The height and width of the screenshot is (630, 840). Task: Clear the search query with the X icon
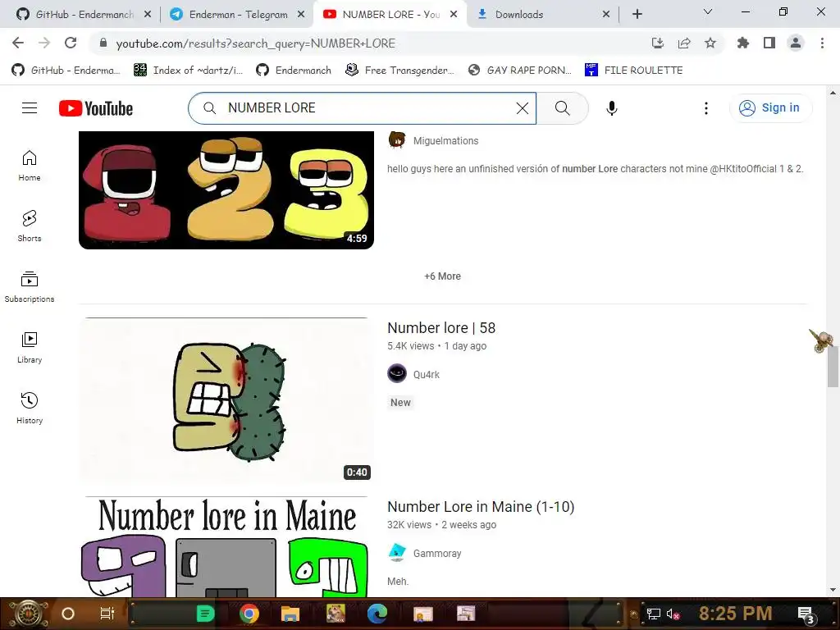tap(523, 108)
